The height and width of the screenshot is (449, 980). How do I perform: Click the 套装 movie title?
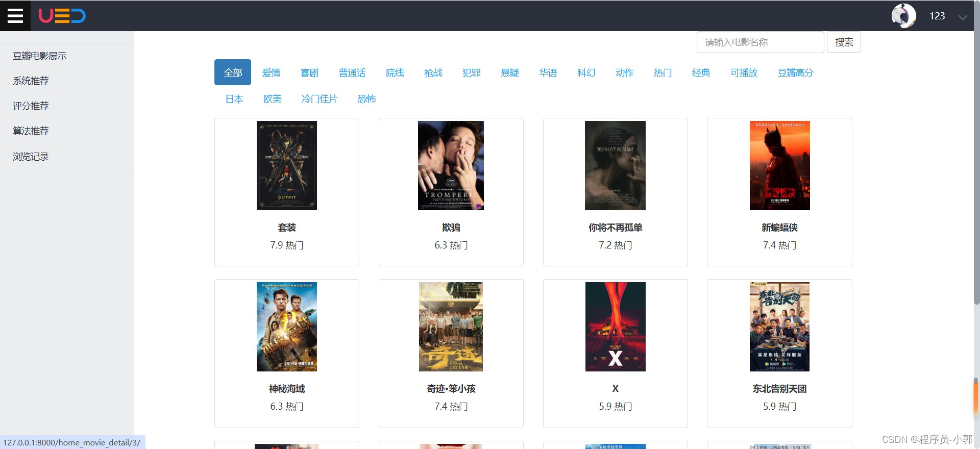(x=287, y=228)
